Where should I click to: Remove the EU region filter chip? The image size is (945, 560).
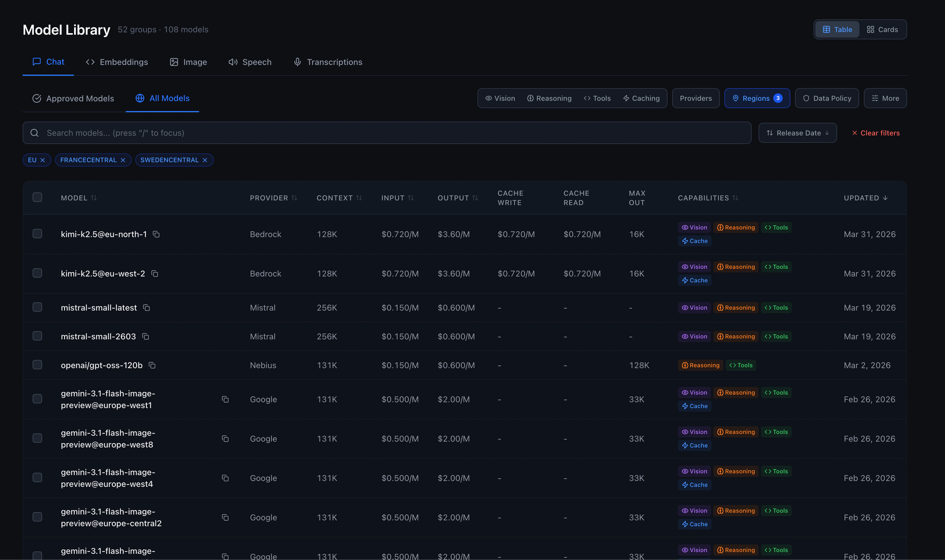tap(43, 160)
